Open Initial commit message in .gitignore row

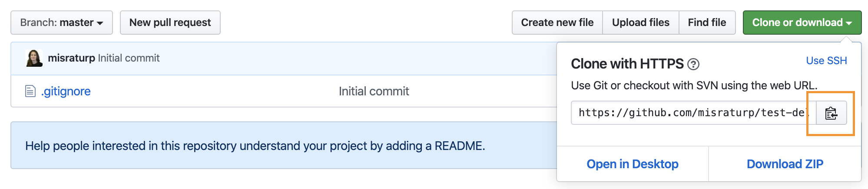(374, 91)
